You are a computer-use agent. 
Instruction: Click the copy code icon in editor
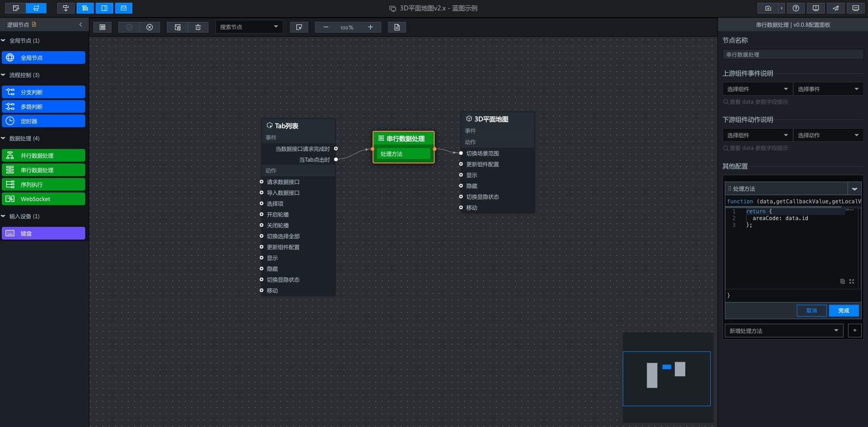click(843, 281)
